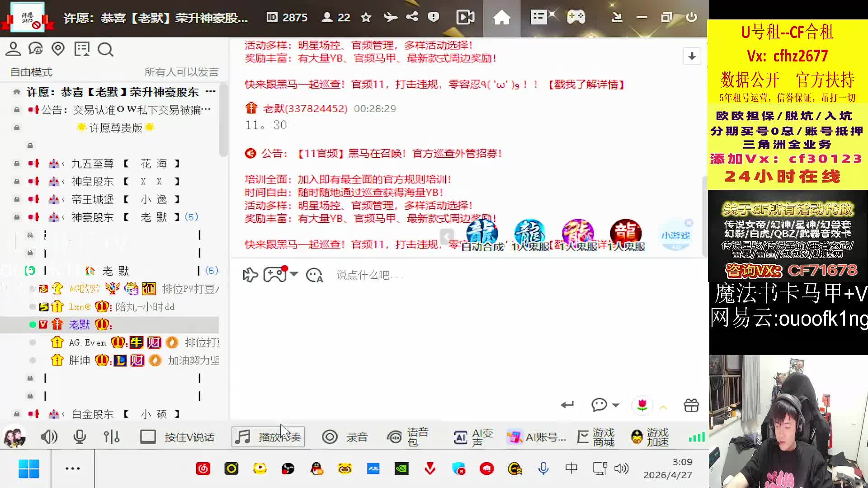Toggle the microphone in bottom toolbar

tap(80, 437)
